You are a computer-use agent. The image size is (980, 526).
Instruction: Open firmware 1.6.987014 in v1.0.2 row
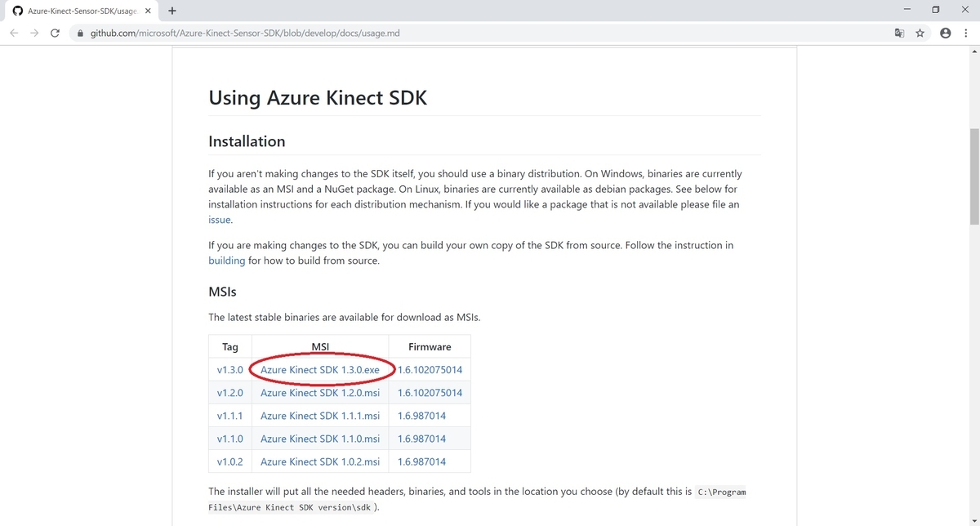[421, 461]
